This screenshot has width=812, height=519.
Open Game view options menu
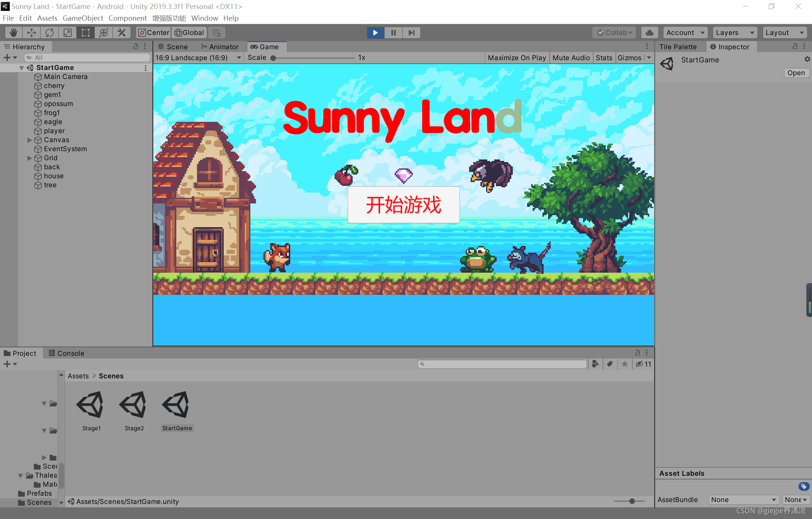647,46
